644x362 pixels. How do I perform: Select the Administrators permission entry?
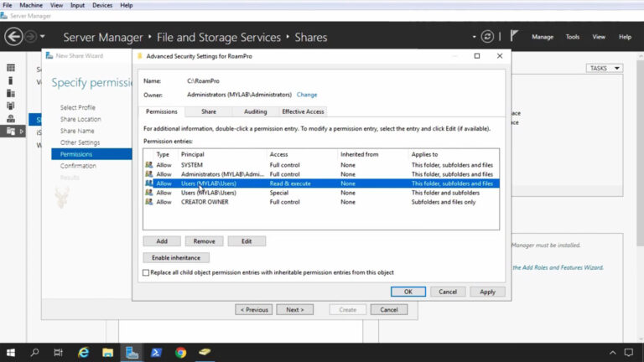(321, 174)
